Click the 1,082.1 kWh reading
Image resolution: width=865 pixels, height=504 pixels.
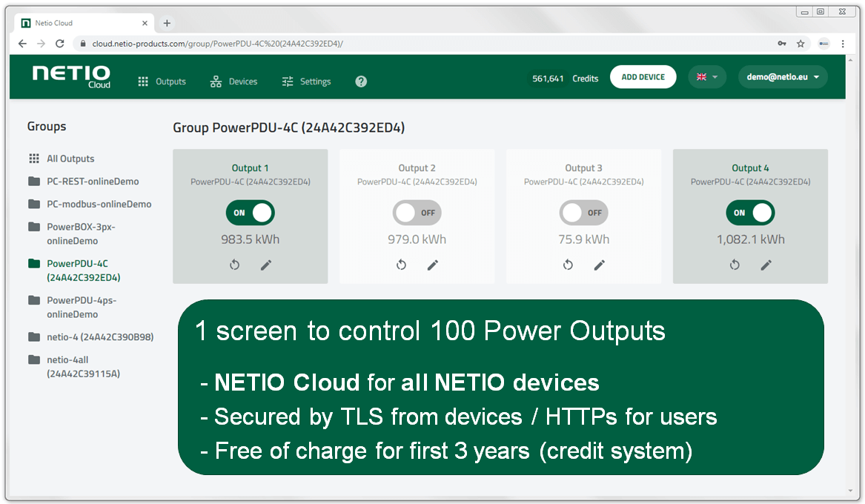tap(751, 239)
